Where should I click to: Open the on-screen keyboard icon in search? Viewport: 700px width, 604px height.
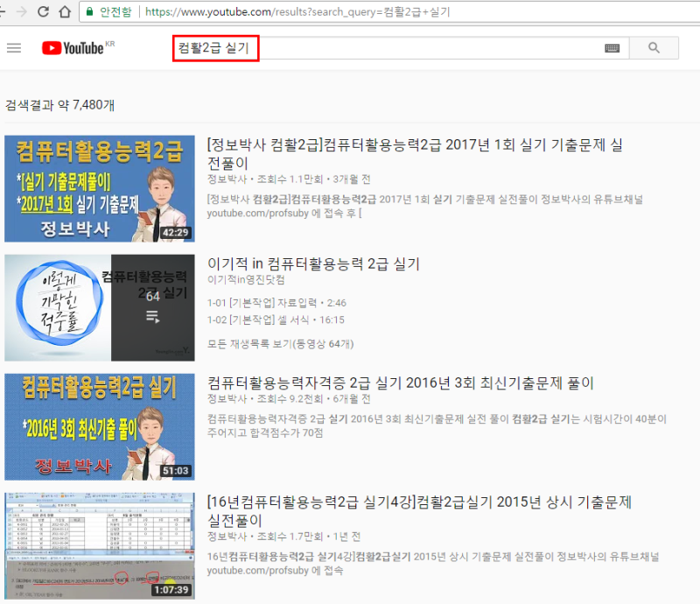612,48
